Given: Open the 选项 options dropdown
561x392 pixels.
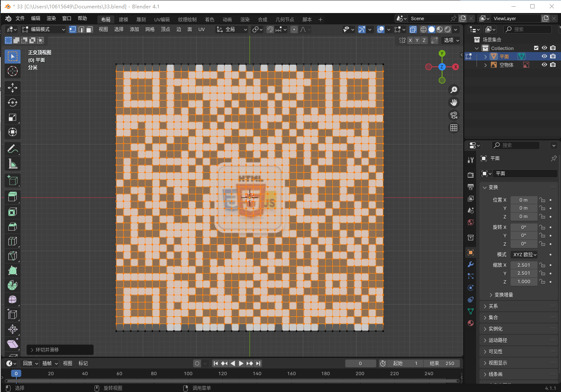Looking at the screenshot, I should tap(451, 40).
